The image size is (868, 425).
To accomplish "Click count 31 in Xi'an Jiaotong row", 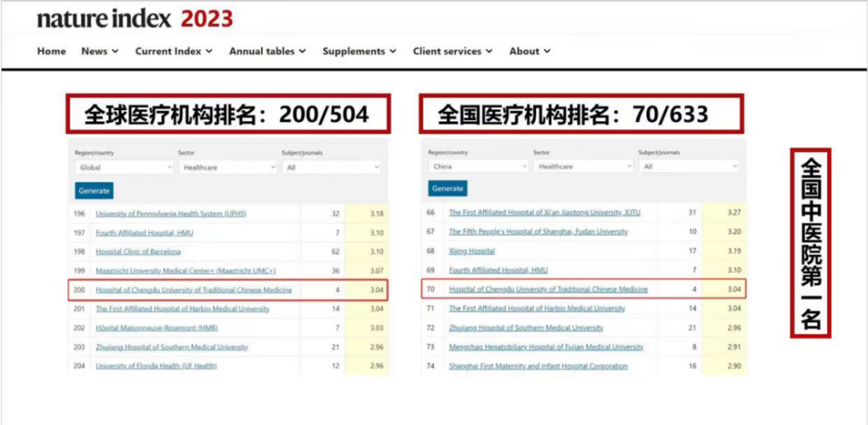I will [693, 212].
